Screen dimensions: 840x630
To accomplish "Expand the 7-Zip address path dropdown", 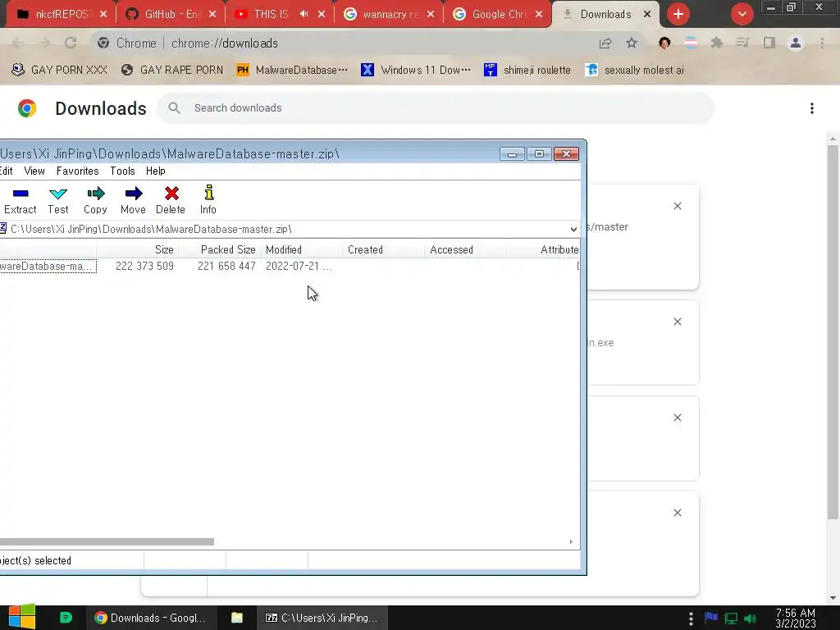I will (573, 230).
